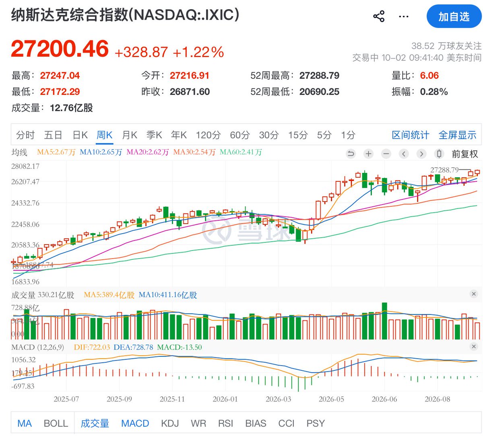483x448 pixels.
Task: Switch to 分时 chart tab
Action: coord(25,135)
